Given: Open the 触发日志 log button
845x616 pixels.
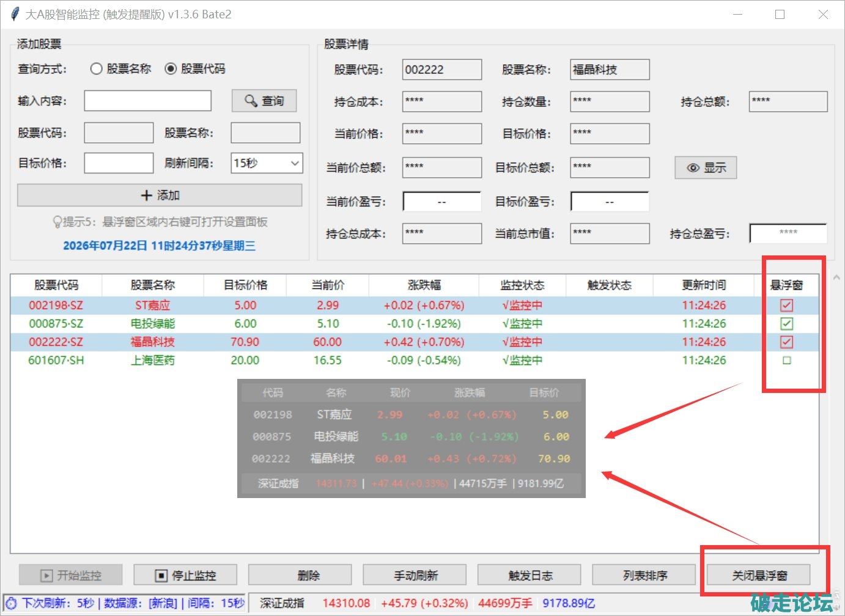Looking at the screenshot, I should [530, 575].
